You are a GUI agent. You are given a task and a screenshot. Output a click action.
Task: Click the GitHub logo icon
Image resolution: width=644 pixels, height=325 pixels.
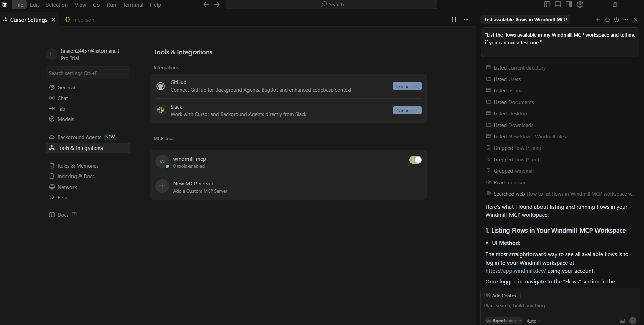coord(161,86)
